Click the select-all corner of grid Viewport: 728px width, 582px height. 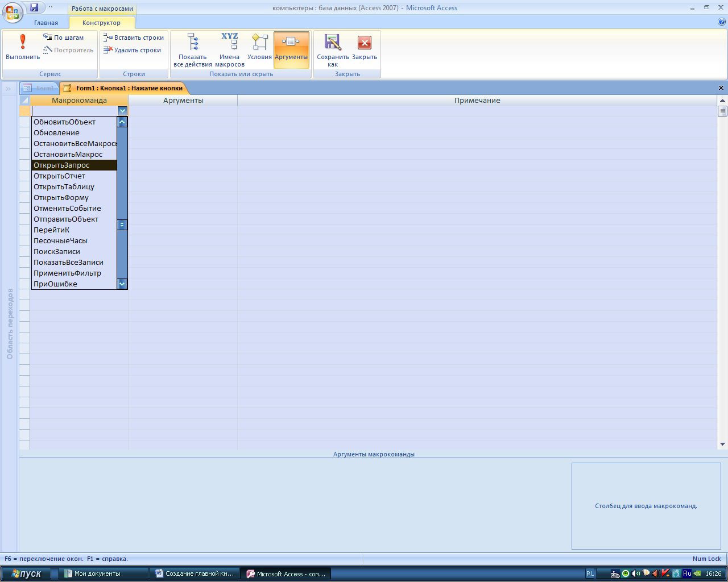[24, 100]
